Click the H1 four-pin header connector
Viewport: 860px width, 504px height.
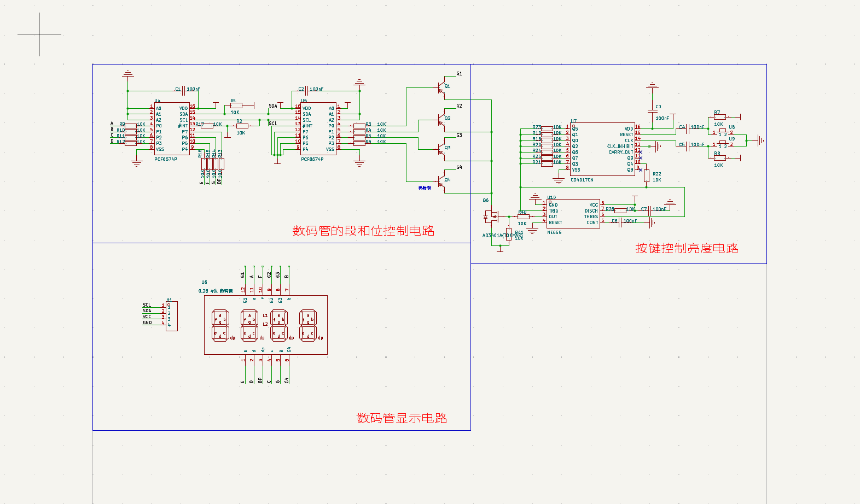171,315
